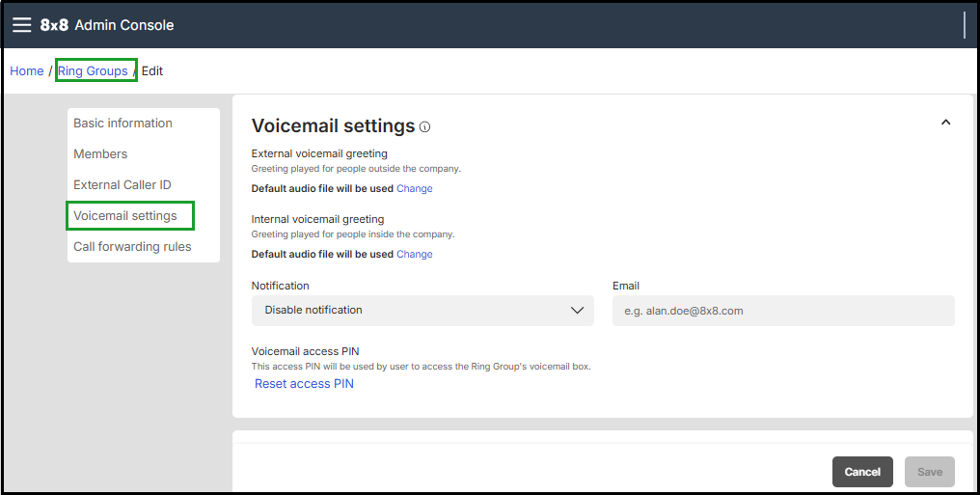Click the info icon beside Voicemail settings

pyautogui.click(x=425, y=126)
